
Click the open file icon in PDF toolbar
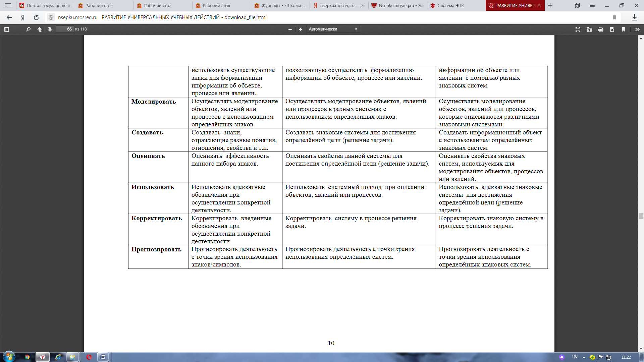pos(589,29)
